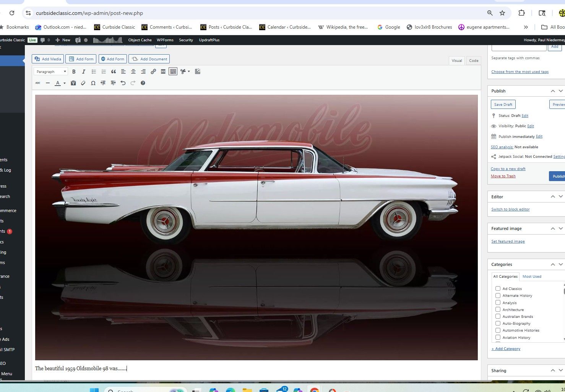Increase paragraph indent
This screenshot has width=565, height=392.
point(113,83)
